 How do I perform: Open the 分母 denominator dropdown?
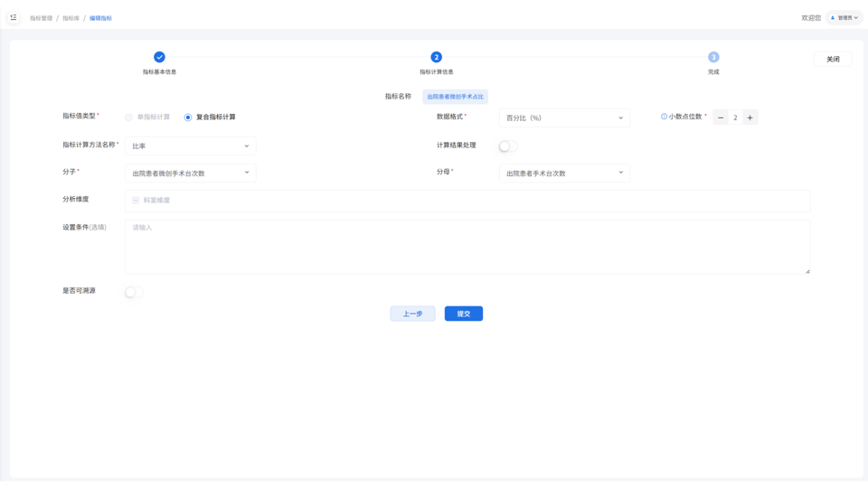click(564, 173)
